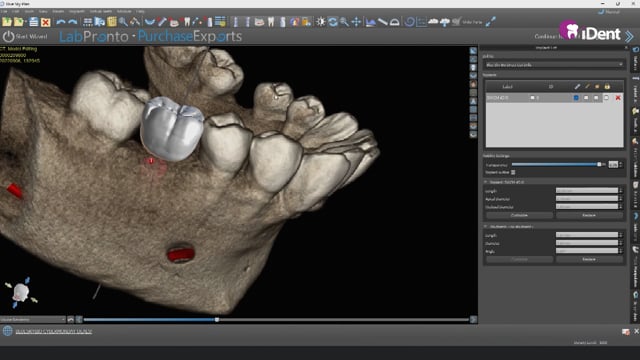
Task: Click the globe icon in bottom bar
Action: (x=7, y=331)
